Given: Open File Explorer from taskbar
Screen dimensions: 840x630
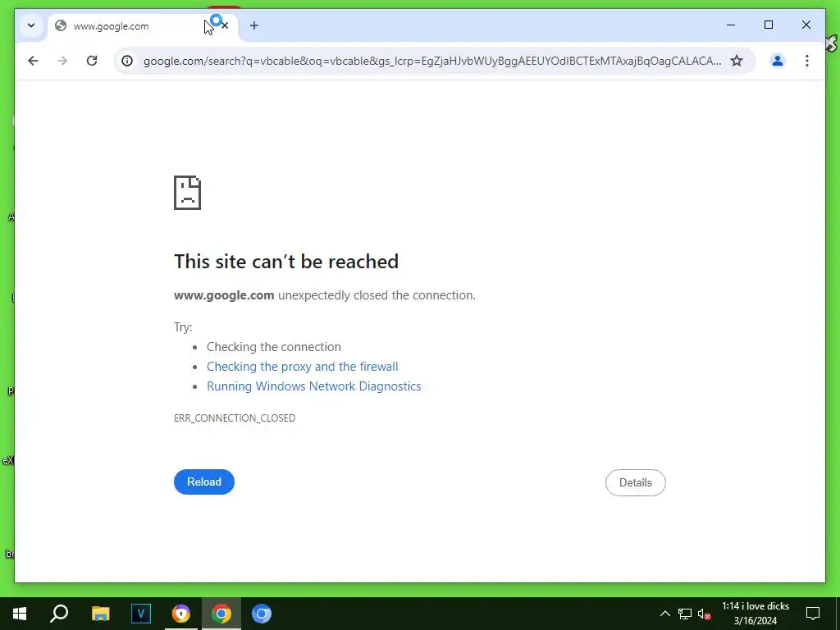Looking at the screenshot, I should click(x=100, y=614).
